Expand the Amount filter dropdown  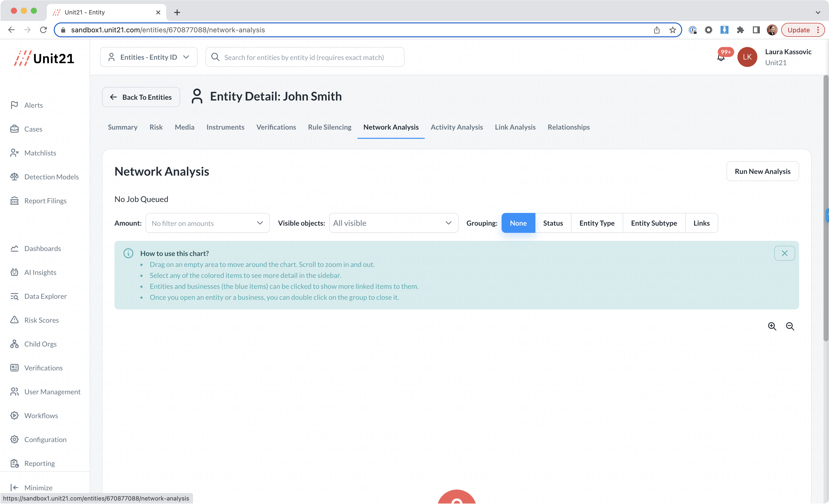tap(207, 223)
